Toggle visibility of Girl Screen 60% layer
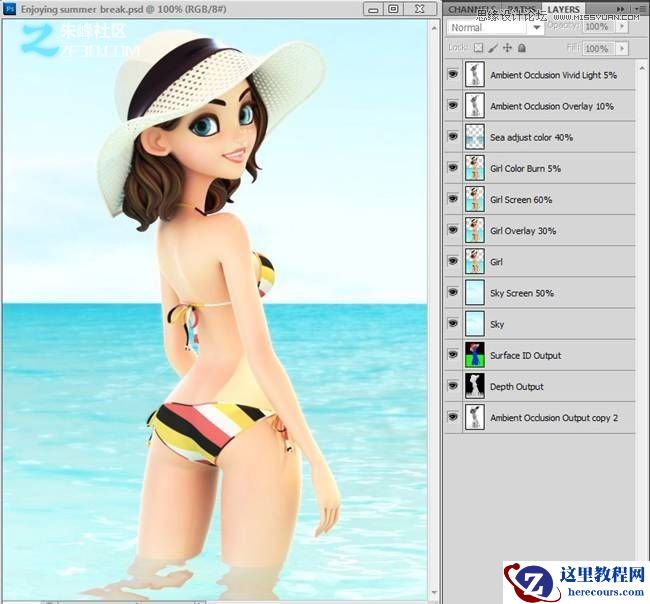 (x=453, y=199)
